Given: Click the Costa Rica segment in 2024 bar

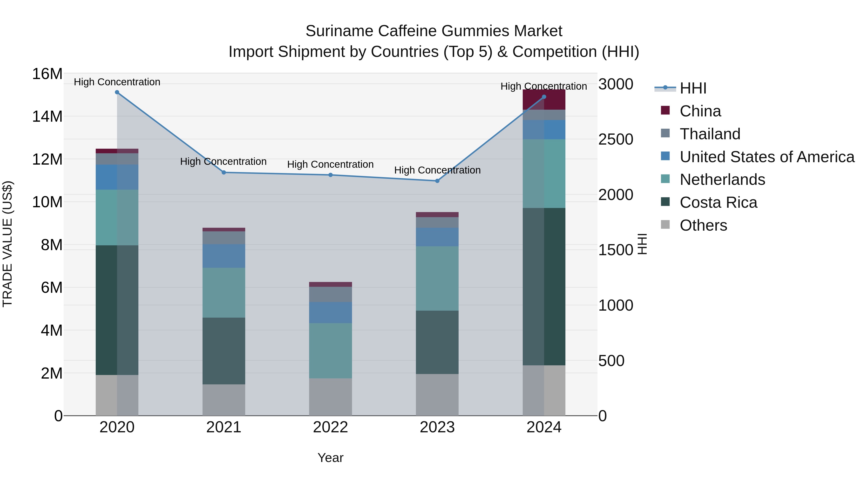Looking at the screenshot, I should tap(544, 287).
